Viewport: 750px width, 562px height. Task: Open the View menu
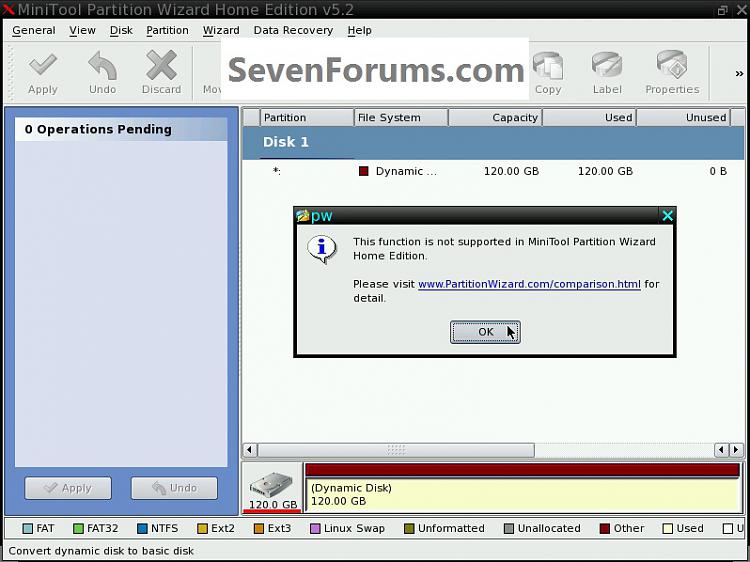(82, 30)
